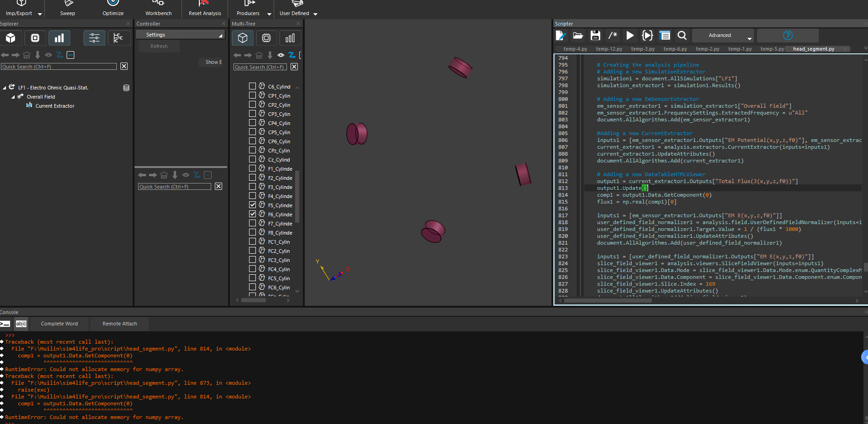Open the User Defined dropdown arrow
Image resolution: width=868 pixels, height=424 pixels.
(315, 14)
